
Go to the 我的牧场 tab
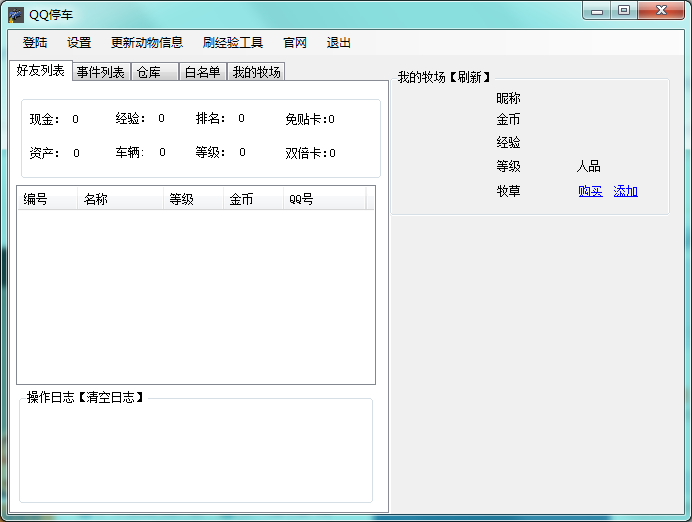256,72
